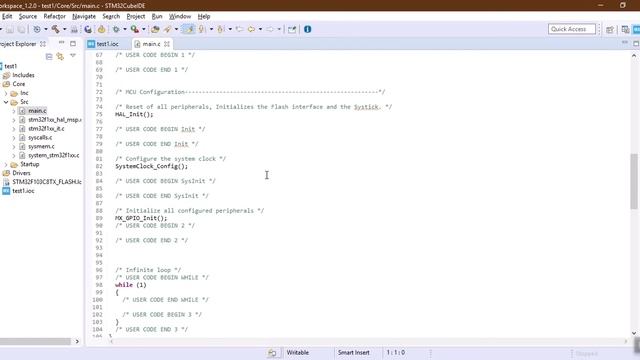The height and width of the screenshot is (360, 640).
Task: Open the External Tools dropdown arrow
Action: (x=144, y=29)
